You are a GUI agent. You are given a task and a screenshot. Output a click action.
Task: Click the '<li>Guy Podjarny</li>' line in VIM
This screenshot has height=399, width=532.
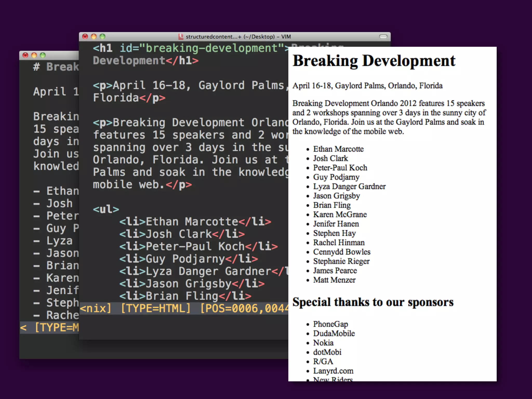click(x=189, y=259)
